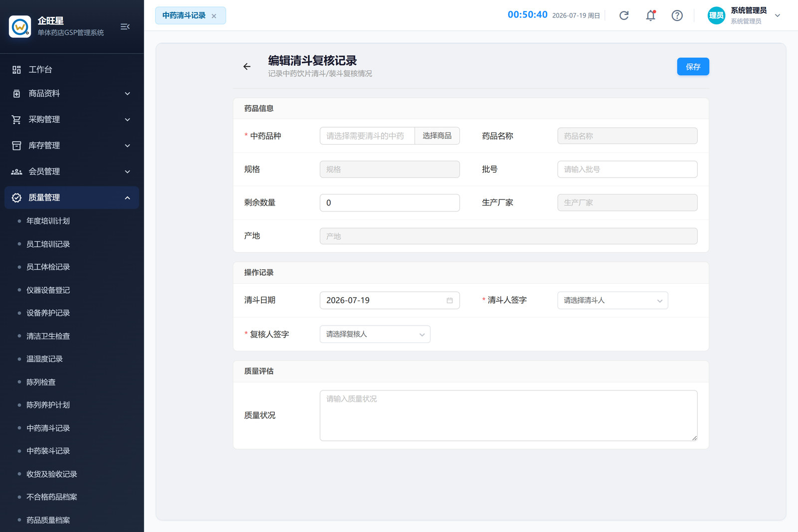
Task: Open 收货及验收记录 menu item
Action: (51, 474)
